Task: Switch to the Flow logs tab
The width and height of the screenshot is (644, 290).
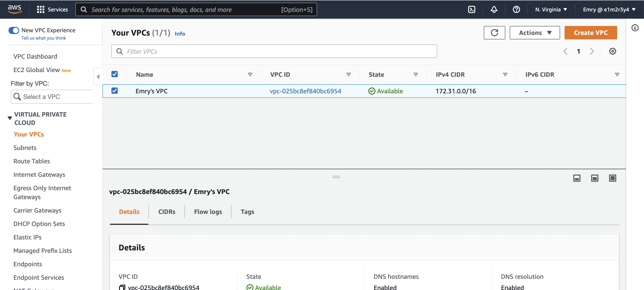Action: pyautogui.click(x=208, y=212)
